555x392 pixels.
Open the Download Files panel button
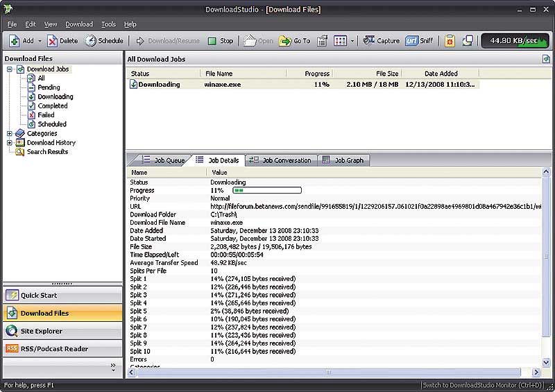coord(62,313)
